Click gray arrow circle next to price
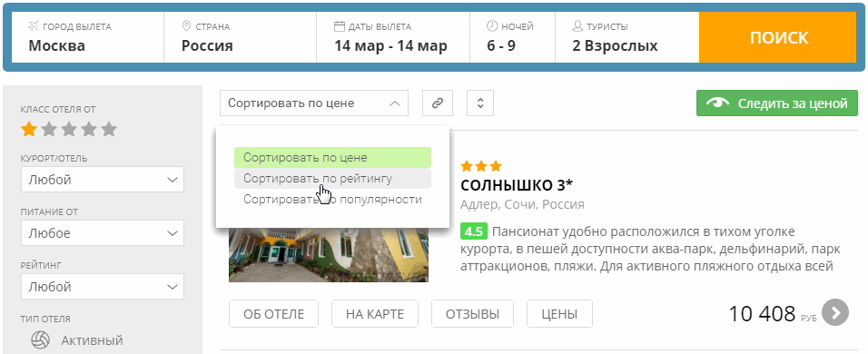The image size is (868, 354). [835, 313]
